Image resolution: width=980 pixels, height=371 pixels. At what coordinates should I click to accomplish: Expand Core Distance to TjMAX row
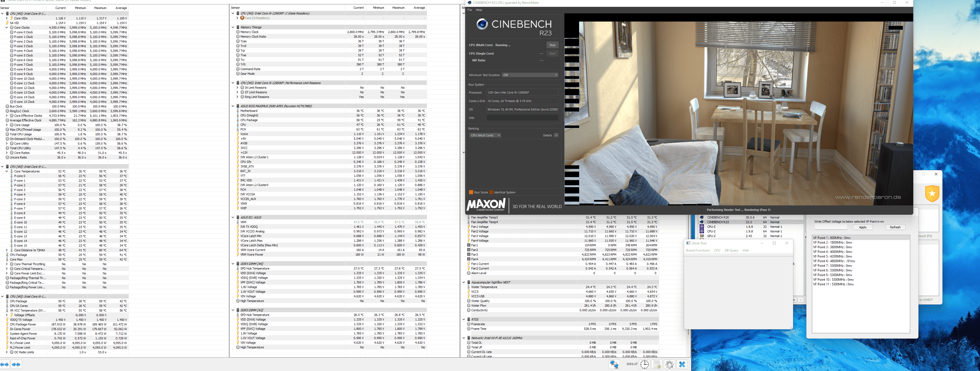(x=7, y=250)
